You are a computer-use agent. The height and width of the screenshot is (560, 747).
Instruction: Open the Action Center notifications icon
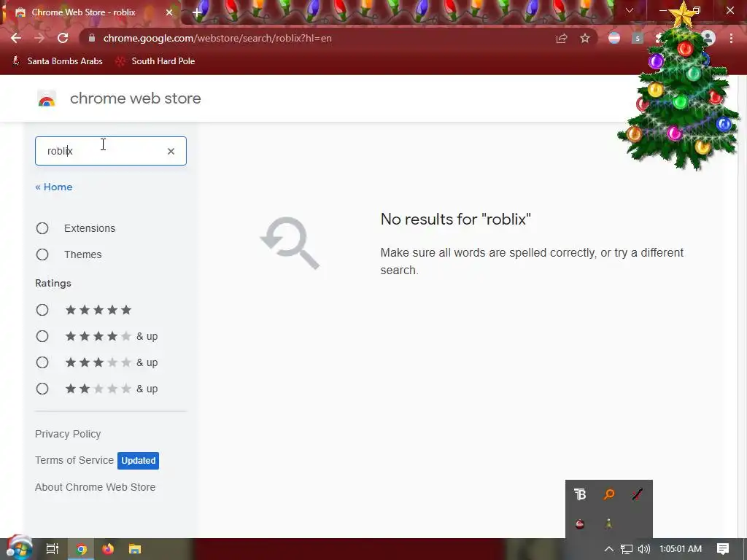click(723, 549)
